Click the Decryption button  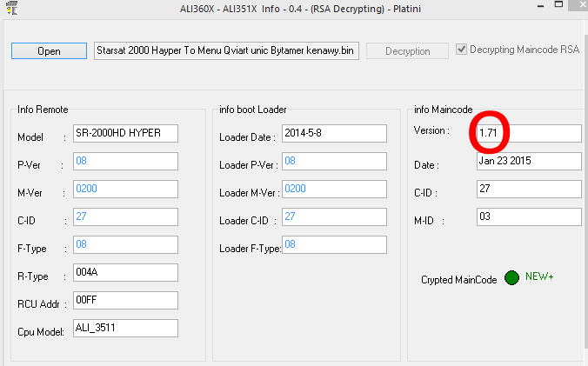coord(407,51)
